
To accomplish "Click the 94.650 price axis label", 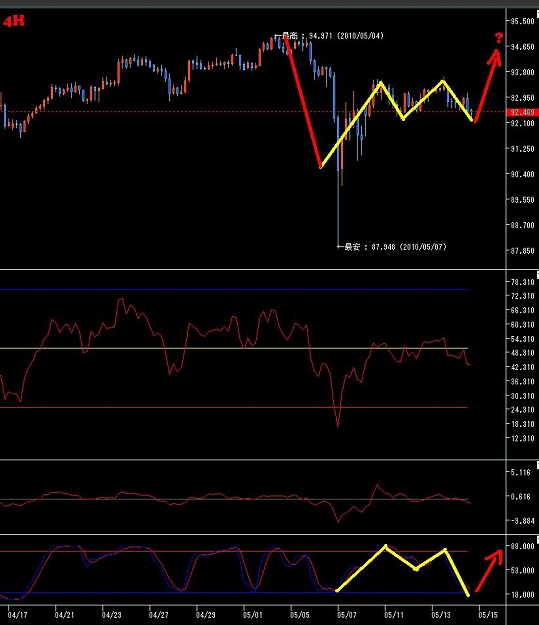I will point(522,47).
